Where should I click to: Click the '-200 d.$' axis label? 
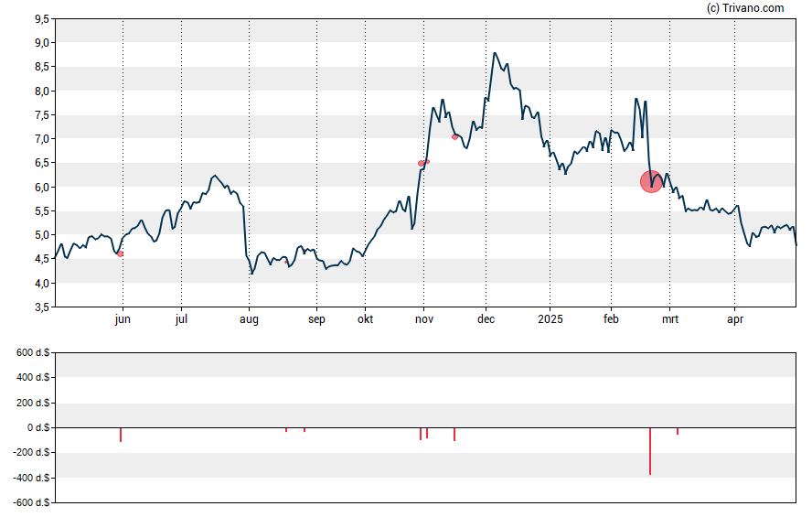tap(32, 453)
